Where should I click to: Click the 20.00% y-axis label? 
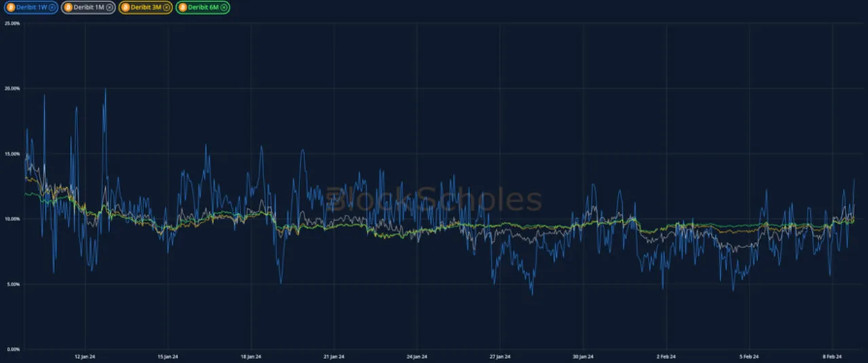pyautogui.click(x=12, y=88)
